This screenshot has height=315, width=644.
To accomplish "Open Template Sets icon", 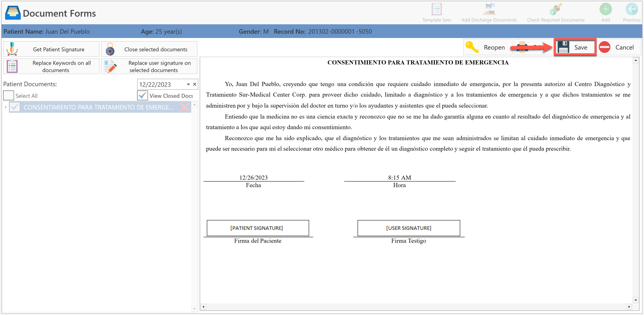I will [x=436, y=9].
